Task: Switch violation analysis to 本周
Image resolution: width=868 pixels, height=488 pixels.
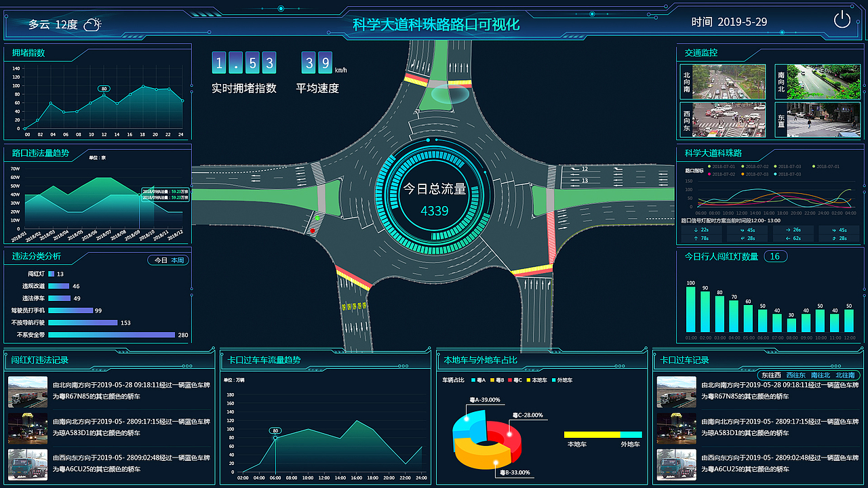Action: click(177, 260)
